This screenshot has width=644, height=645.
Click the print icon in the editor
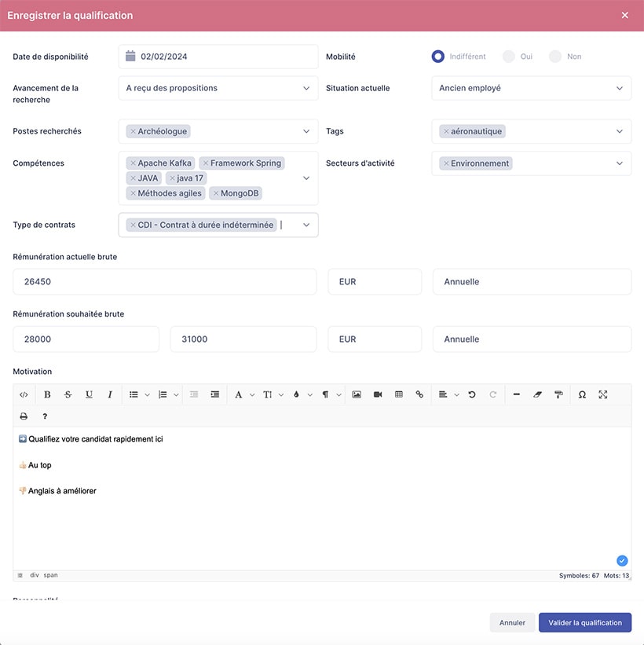pyautogui.click(x=24, y=416)
